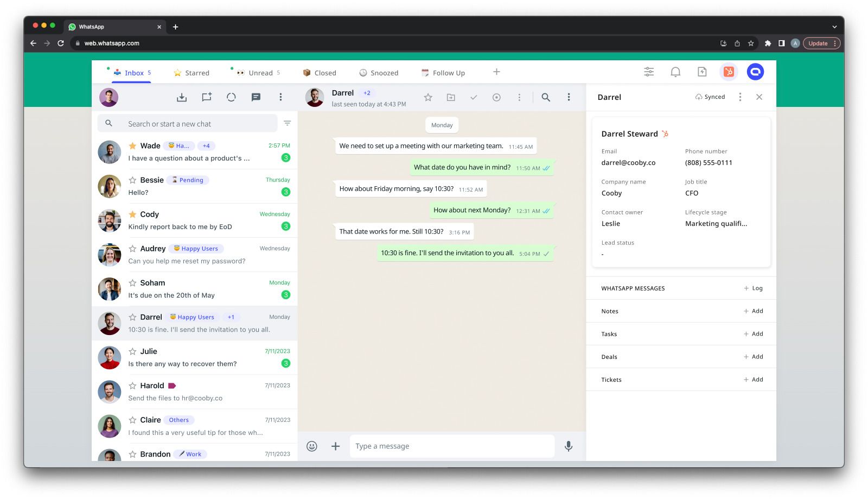Star the Julie chat
This screenshot has height=499, width=868.
tap(132, 351)
